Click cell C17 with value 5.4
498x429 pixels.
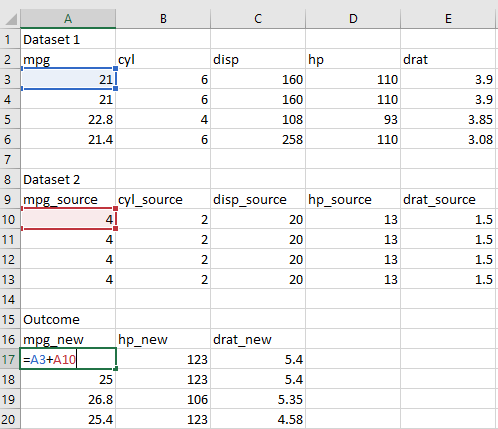(x=258, y=359)
